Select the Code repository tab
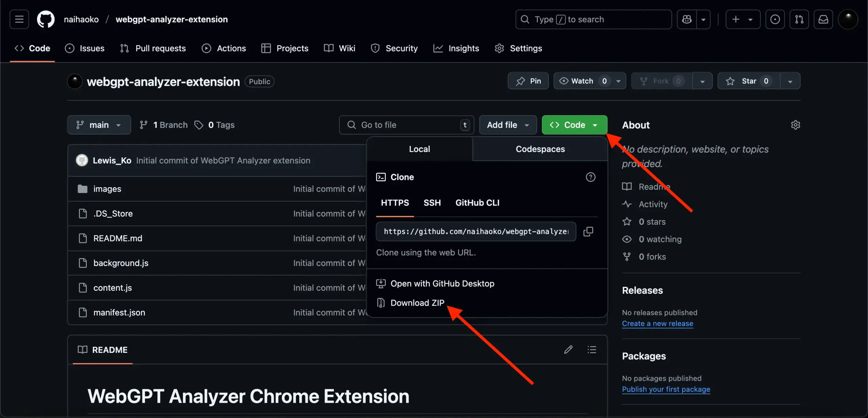868x418 pixels. (x=32, y=48)
